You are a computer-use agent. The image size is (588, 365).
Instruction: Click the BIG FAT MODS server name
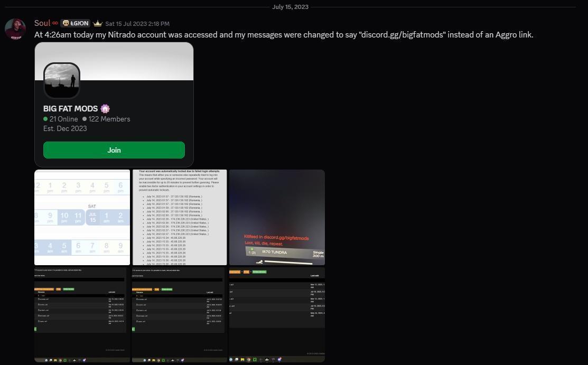click(70, 109)
